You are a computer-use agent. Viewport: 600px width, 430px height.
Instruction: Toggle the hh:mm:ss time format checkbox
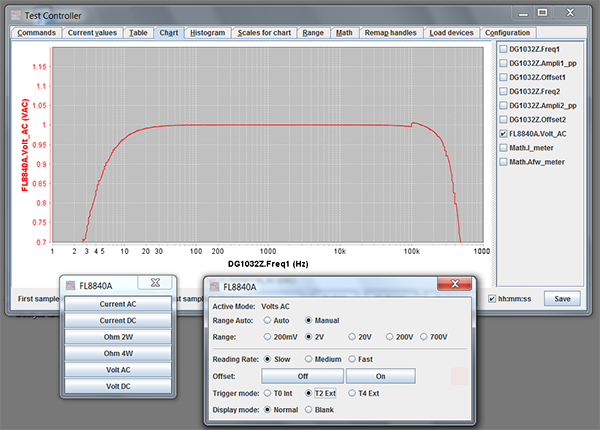pyautogui.click(x=492, y=298)
